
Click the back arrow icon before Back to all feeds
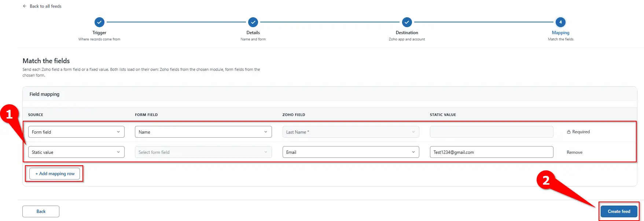click(x=25, y=6)
